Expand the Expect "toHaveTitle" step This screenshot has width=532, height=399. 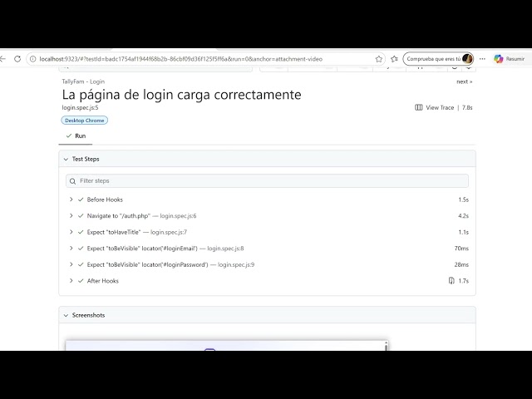(71, 232)
